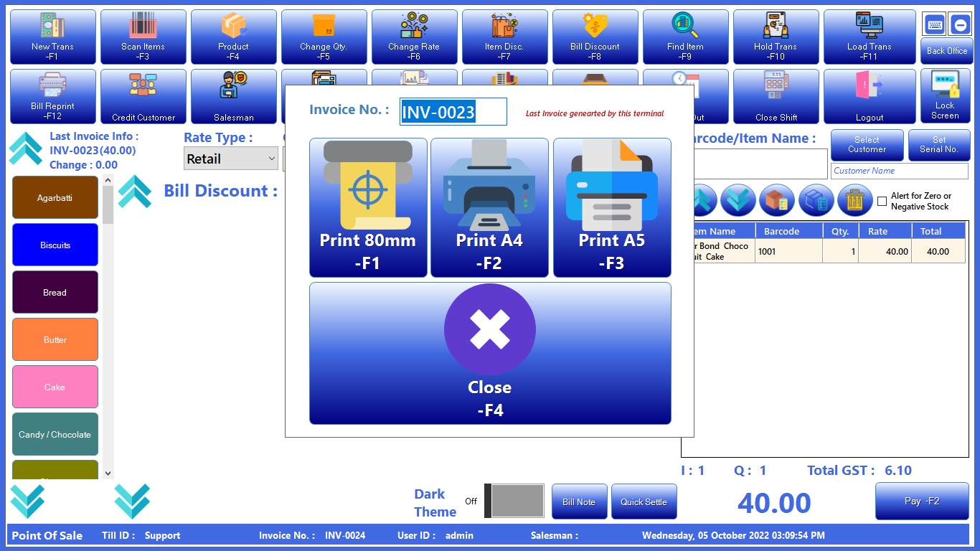
Task: Click the Pay -F2 button
Action: [921, 501]
